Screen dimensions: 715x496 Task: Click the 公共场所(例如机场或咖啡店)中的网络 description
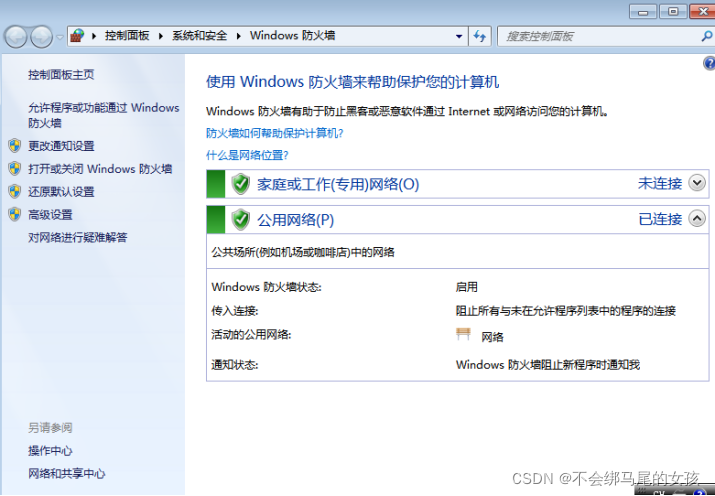coord(303,252)
